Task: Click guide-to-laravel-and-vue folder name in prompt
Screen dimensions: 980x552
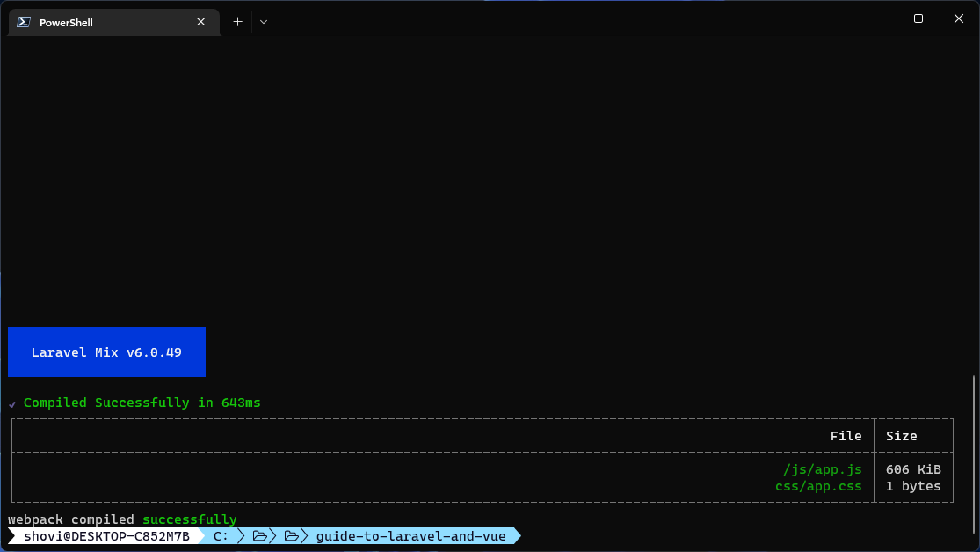Action: [410, 536]
